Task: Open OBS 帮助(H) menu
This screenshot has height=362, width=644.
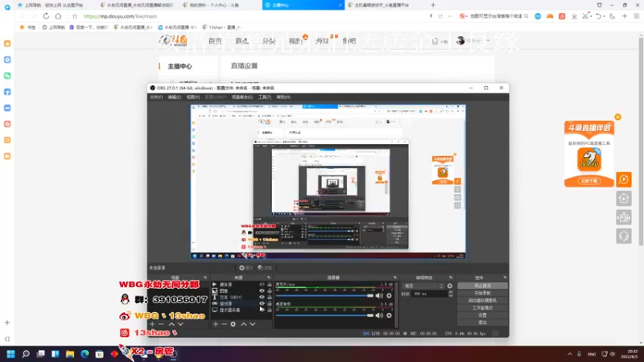Action: (x=283, y=97)
